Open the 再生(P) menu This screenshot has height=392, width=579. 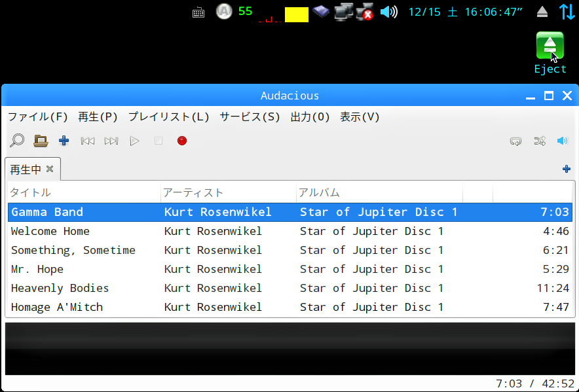pos(98,117)
